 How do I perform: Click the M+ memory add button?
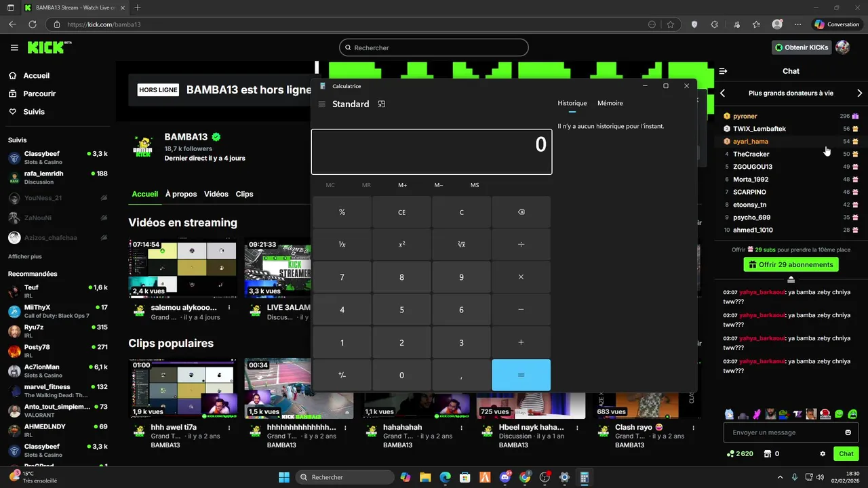pyautogui.click(x=403, y=185)
